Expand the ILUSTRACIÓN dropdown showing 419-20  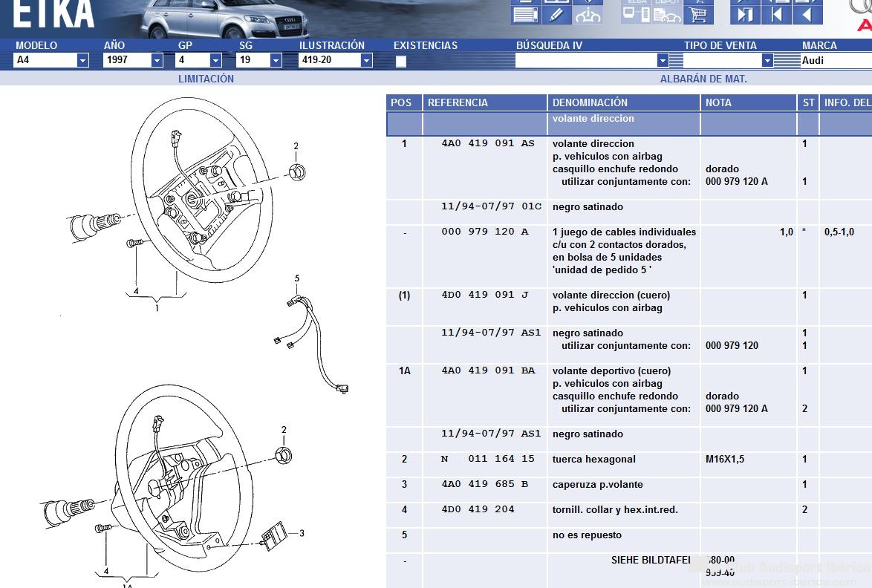pos(366,60)
